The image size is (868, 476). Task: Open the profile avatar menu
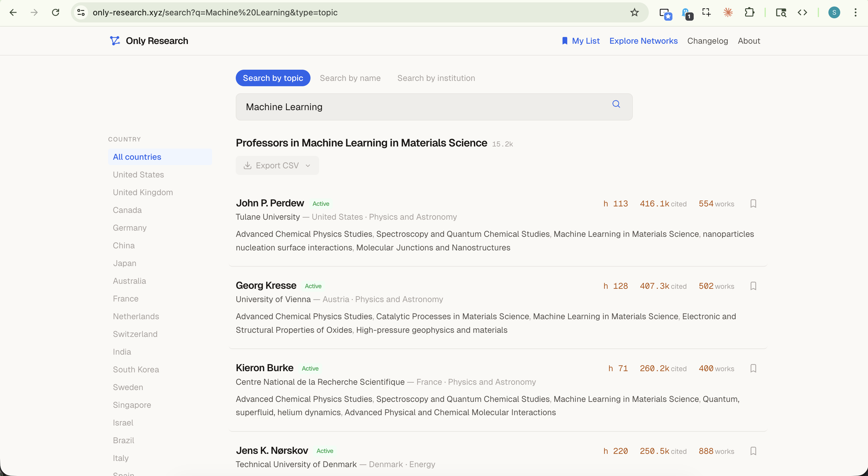(x=835, y=12)
